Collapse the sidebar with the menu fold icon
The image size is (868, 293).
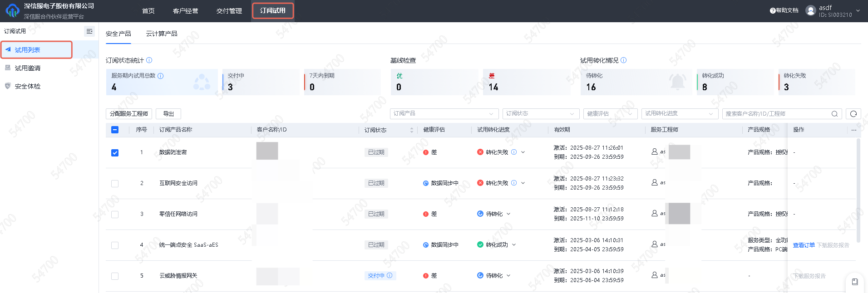pyautogui.click(x=89, y=31)
